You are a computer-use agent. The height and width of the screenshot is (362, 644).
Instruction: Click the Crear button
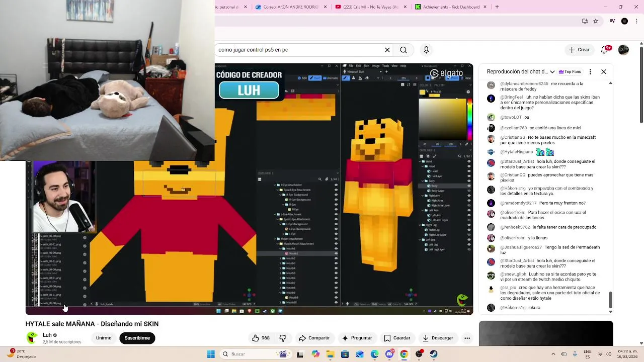[579, 50]
